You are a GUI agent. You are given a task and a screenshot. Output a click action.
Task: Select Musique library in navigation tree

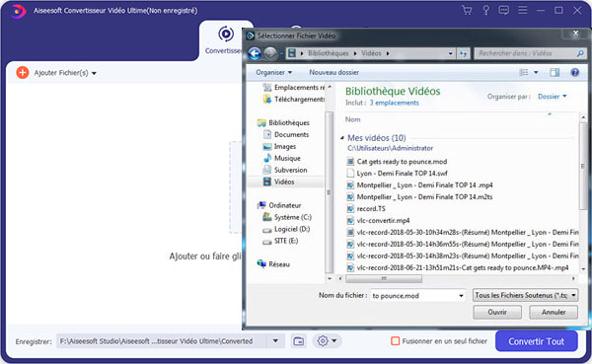pos(281,158)
